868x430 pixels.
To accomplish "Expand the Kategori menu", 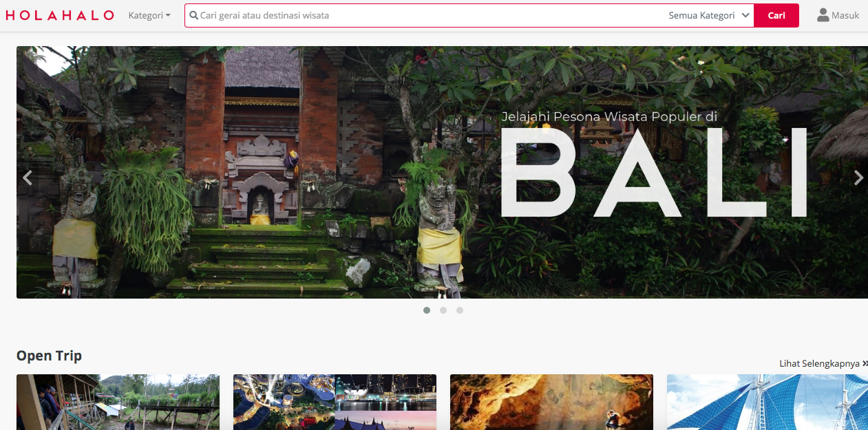I will 149,15.
